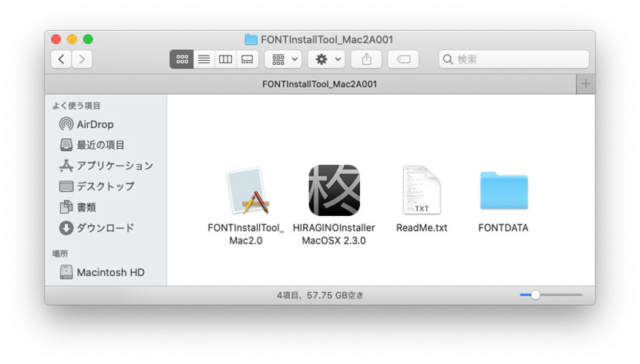This screenshot has height=364, width=640.
Task: Switch to gallery view mode
Action: point(247,59)
